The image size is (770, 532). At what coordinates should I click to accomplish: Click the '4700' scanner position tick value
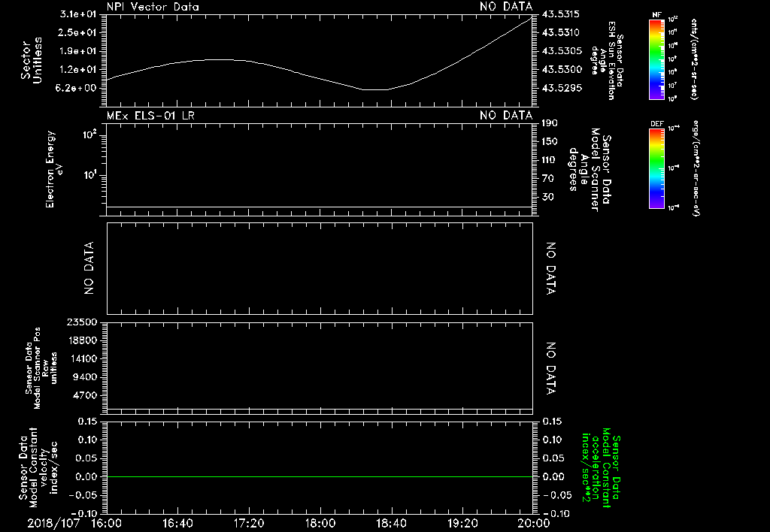point(85,395)
